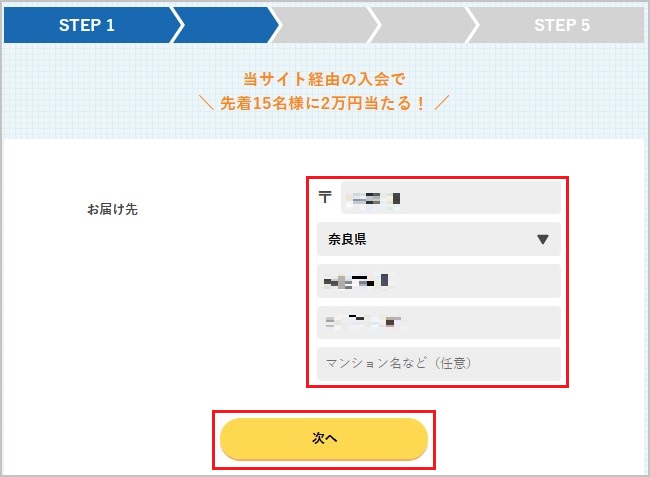Screen dimensions: 650x477
Task: Click the white chevron before STEP 5
Action: 473,25
